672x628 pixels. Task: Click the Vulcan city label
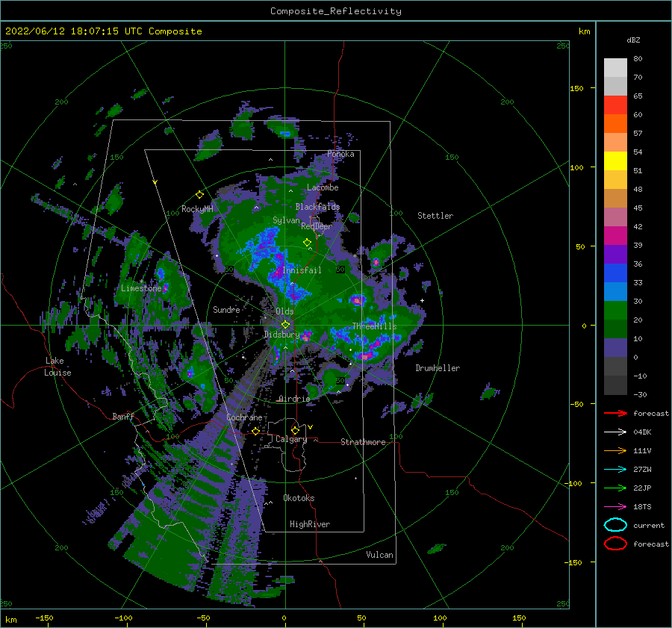(380, 555)
